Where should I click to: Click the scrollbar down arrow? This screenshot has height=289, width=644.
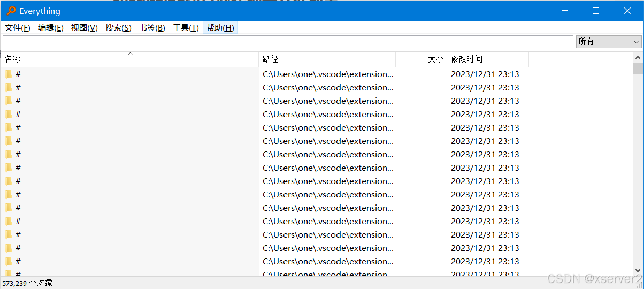tap(638, 271)
